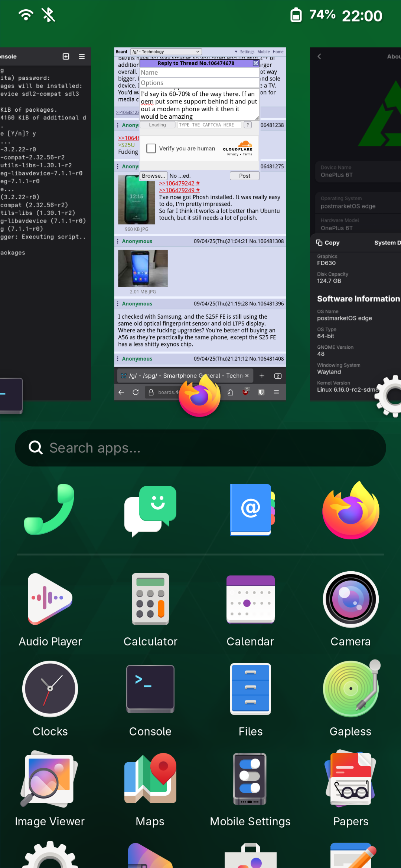Open Firefox tab counter button

[x=278, y=376]
